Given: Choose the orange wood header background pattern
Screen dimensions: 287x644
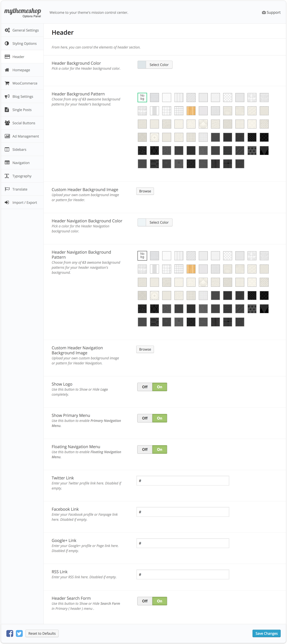Looking at the screenshot, I should 191,111.
